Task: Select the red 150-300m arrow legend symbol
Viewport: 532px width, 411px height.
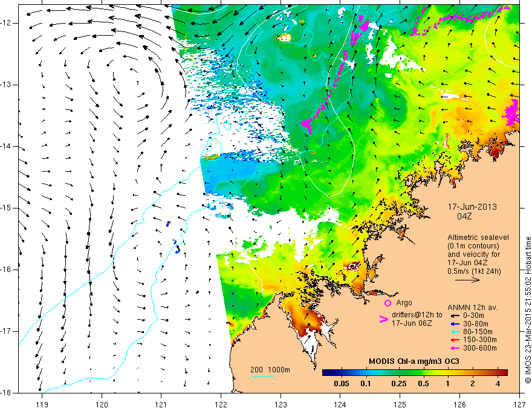Action: click(x=455, y=340)
